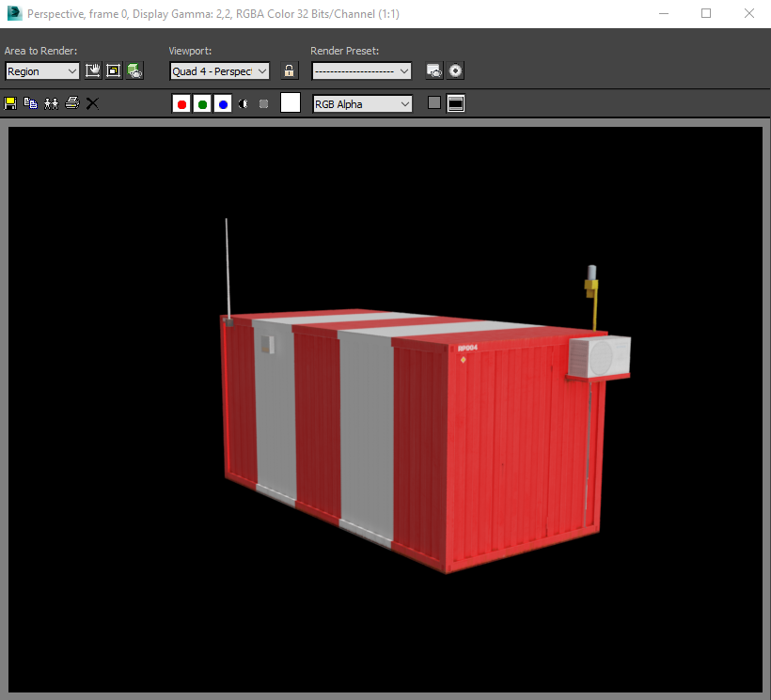Click the Print Image icon
This screenshot has height=700, width=771.
[x=71, y=103]
